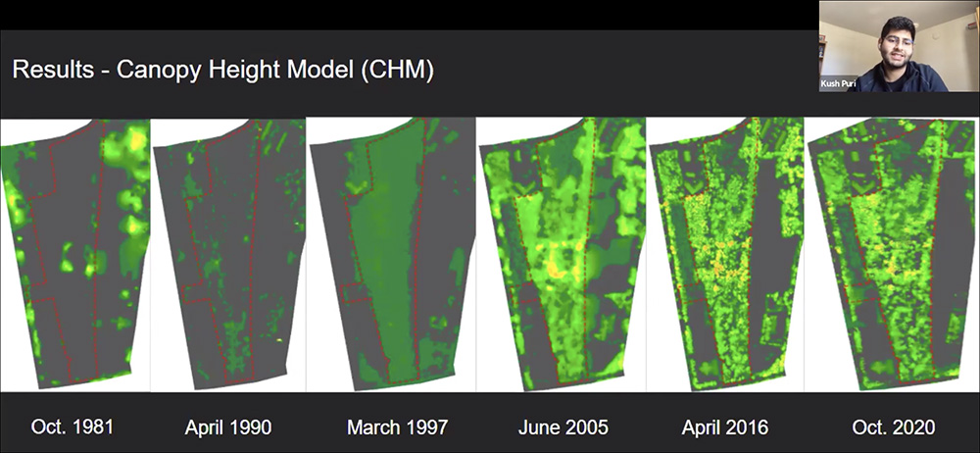This screenshot has height=453, width=980.
Task: Click the Kush Puri webcam video tile
Action: pos(898,46)
